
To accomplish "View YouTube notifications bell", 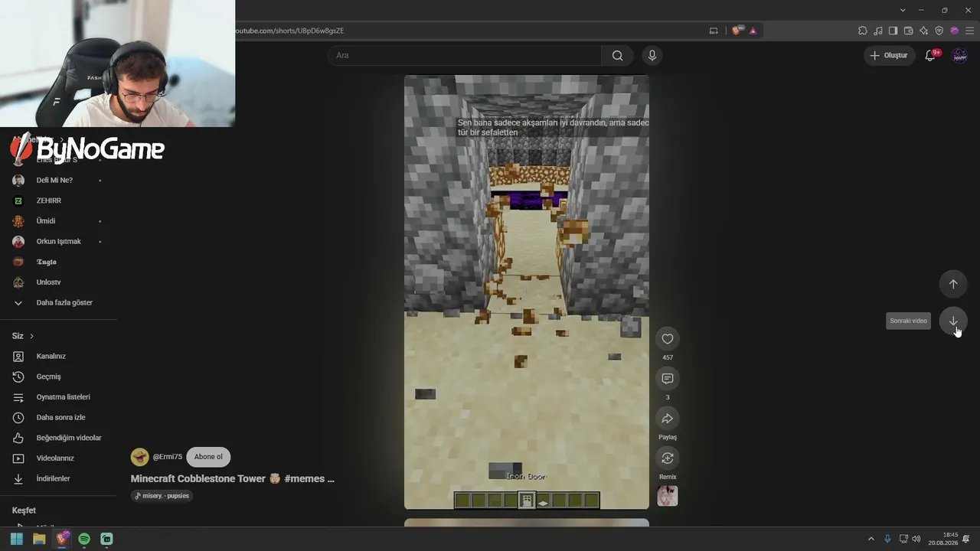I will [x=931, y=55].
